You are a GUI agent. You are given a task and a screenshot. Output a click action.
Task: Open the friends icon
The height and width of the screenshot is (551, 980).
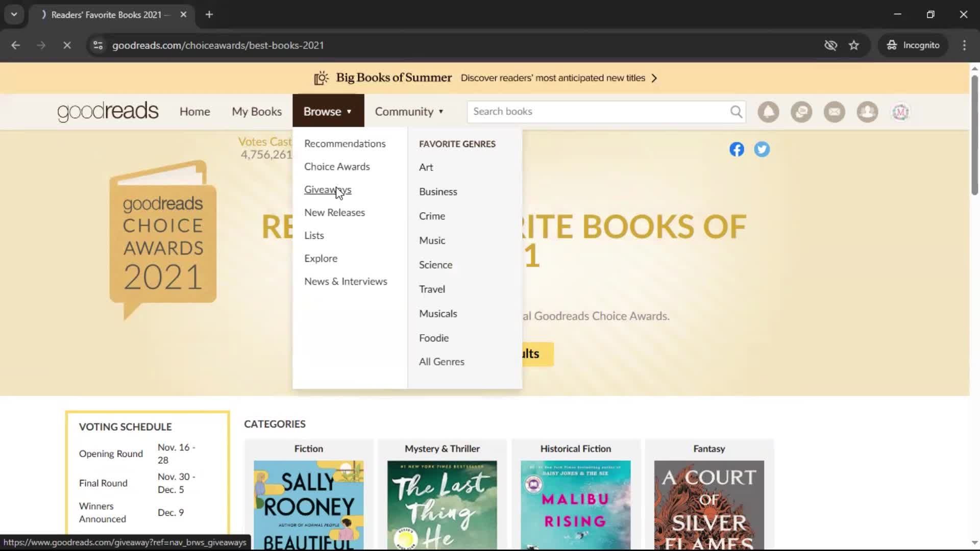click(867, 112)
